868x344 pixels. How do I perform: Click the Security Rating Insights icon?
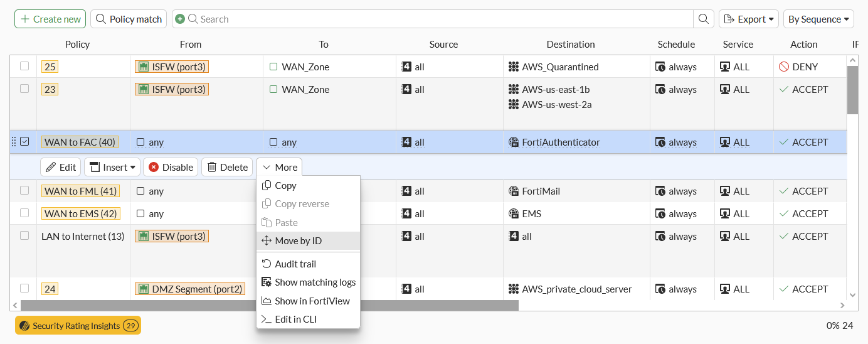24,326
